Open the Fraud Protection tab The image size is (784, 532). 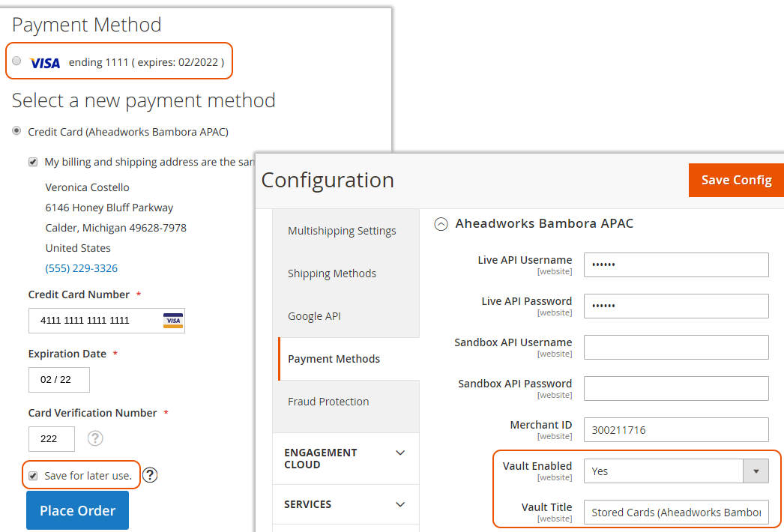click(328, 402)
